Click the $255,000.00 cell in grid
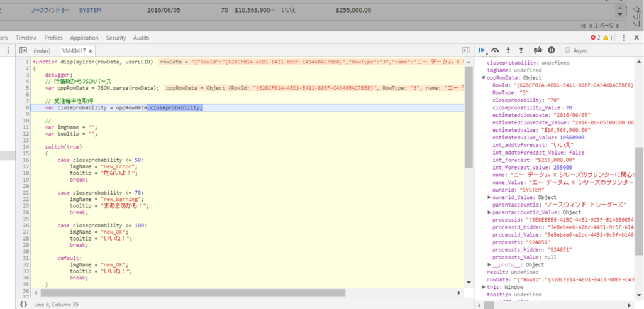Viewport: 644px width, 309px height. [x=353, y=10]
